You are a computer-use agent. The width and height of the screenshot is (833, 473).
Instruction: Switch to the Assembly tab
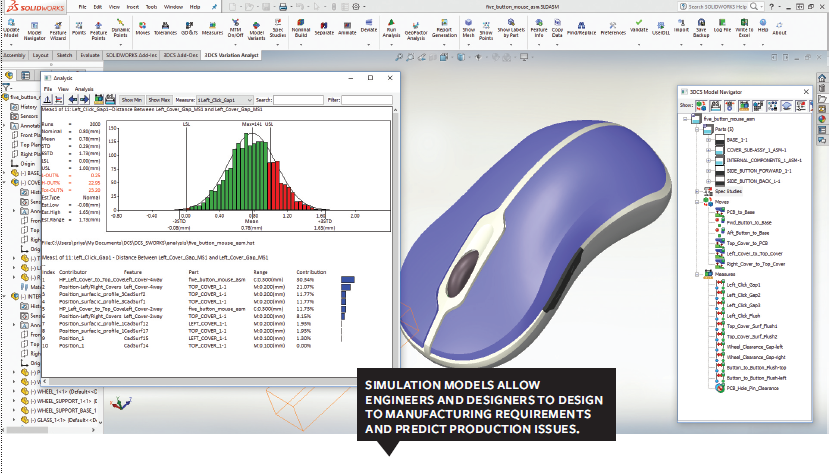tap(14, 55)
